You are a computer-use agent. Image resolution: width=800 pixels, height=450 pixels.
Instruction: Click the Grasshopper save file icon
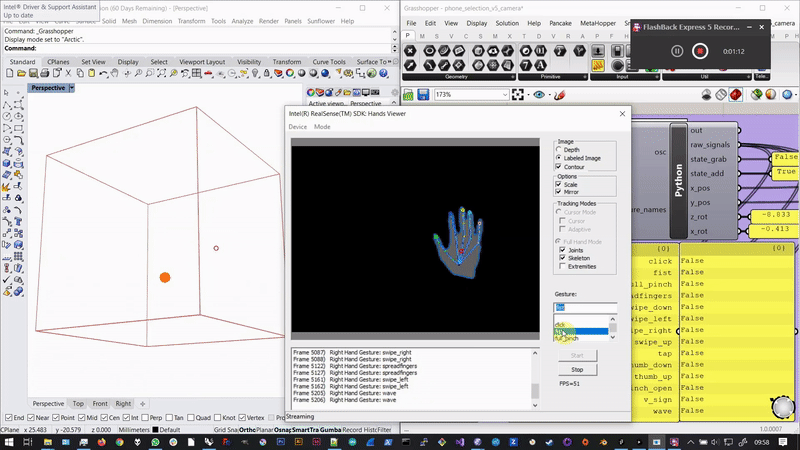424,95
